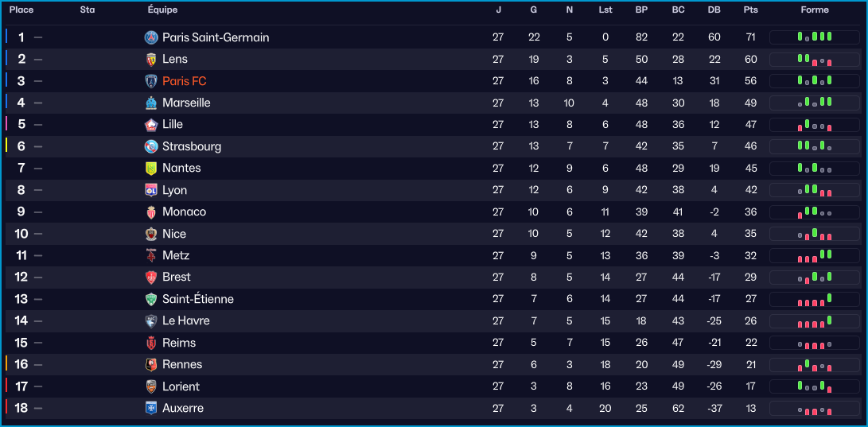Click the Lille club crest
The height and width of the screenshot is (427, 868).
click(x=151, y=124)
